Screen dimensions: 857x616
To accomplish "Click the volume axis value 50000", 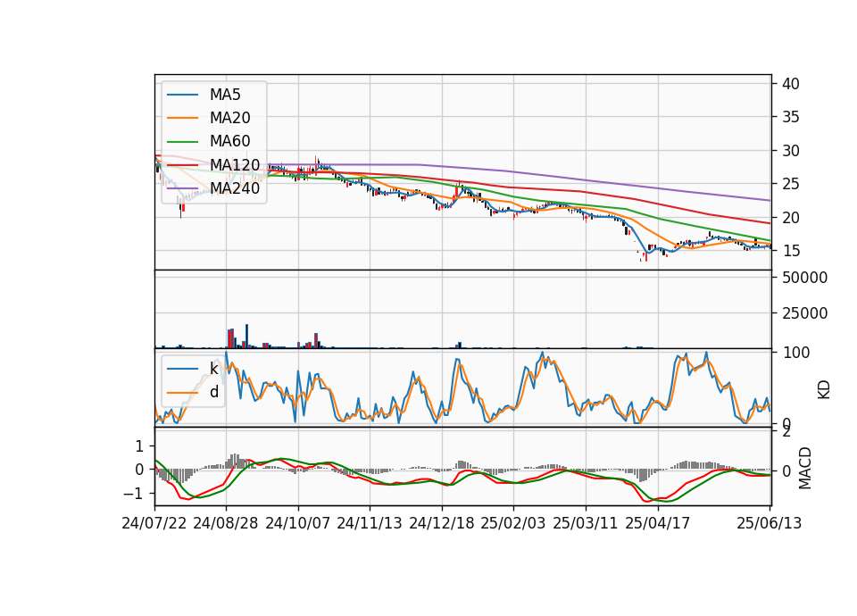I will point(804,278).
